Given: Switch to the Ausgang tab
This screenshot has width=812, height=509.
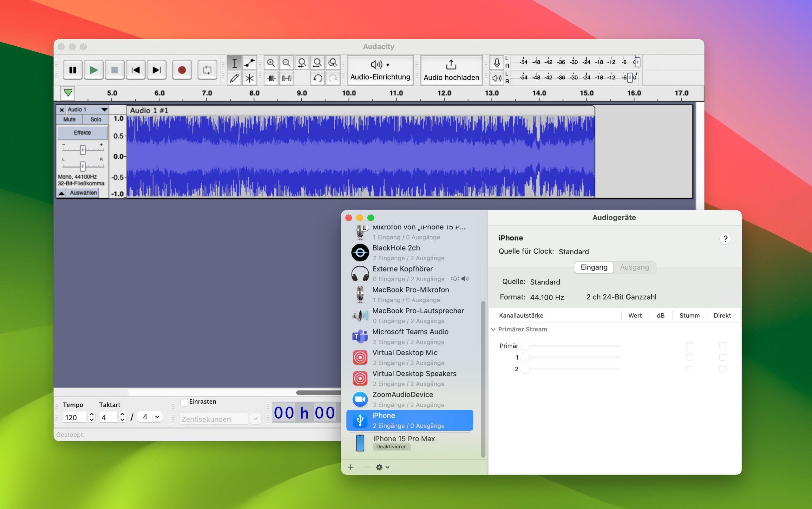Looking at the screenshot, I should (634, 267).
